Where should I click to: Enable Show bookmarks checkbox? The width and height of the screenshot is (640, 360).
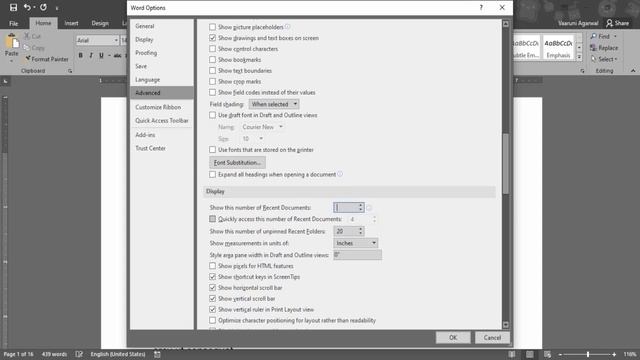212,60
